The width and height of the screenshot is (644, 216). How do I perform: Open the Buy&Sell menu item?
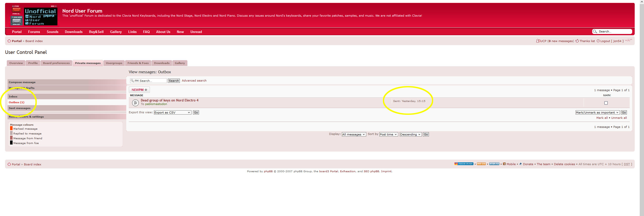pyautogui.click(x=96, y=32)
